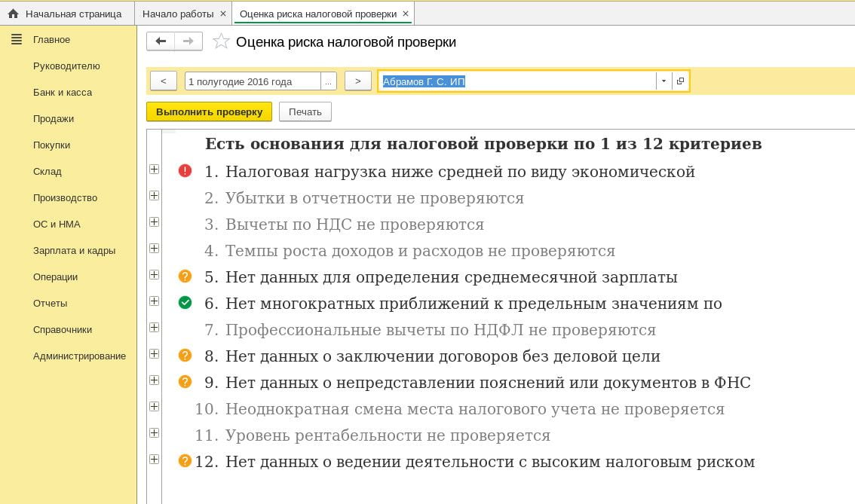Close the 'Начало работы' tab
The height and width of the screenshot is (504, 855).
(223, 14)
